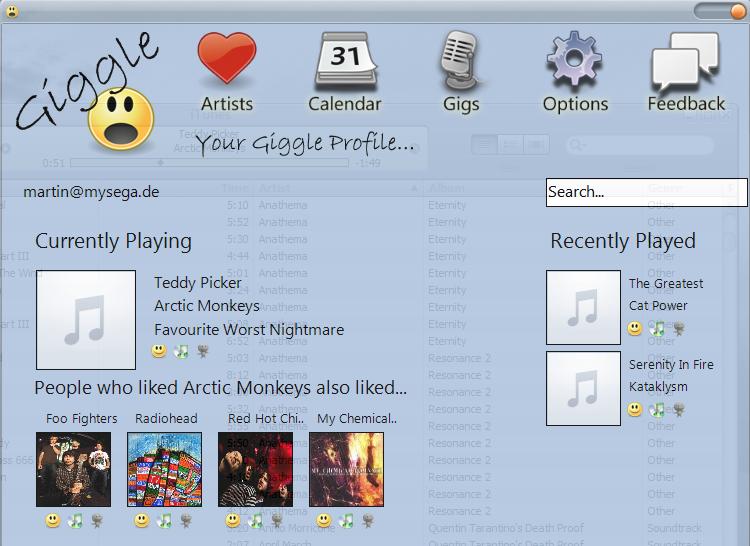
Task: Click the smiley icon under Cat Power
Action: coord(635,328)
